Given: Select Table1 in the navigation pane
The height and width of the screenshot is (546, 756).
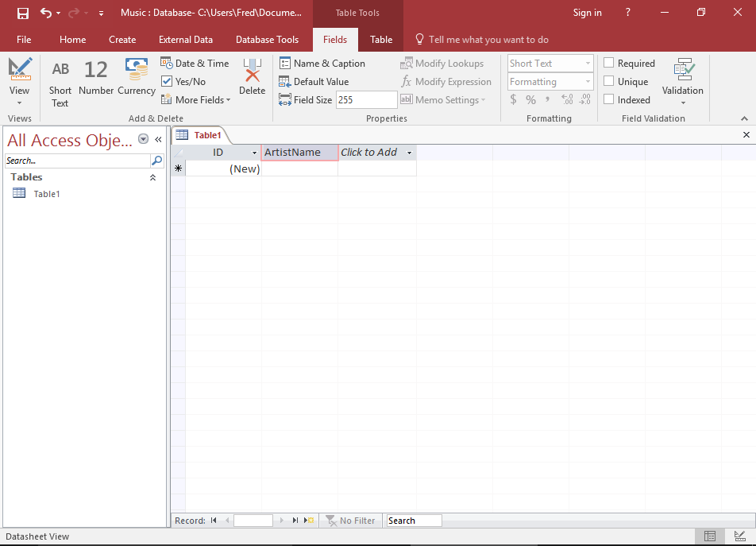Looking at the screenshot, I should coord(47,194).
